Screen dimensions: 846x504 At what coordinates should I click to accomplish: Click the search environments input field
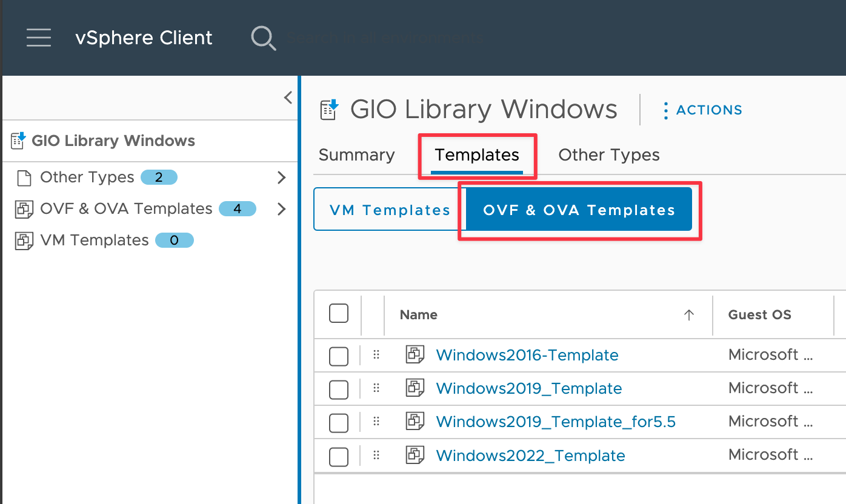pos(386,38)
